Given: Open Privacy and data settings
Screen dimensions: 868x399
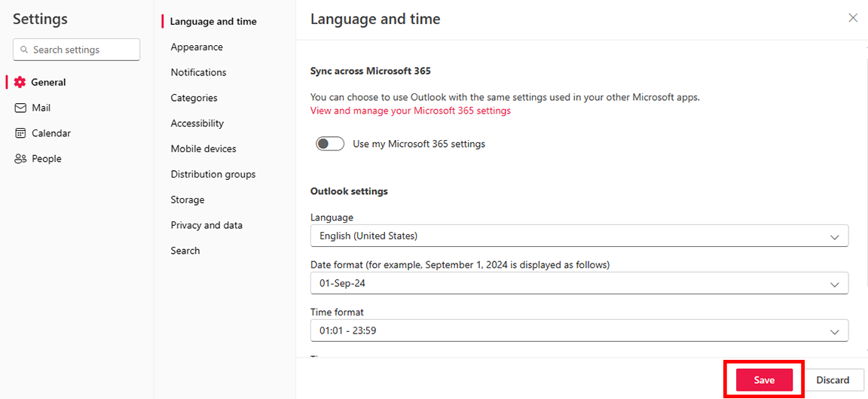Looking at the screenshot, I should pos(206,225).
